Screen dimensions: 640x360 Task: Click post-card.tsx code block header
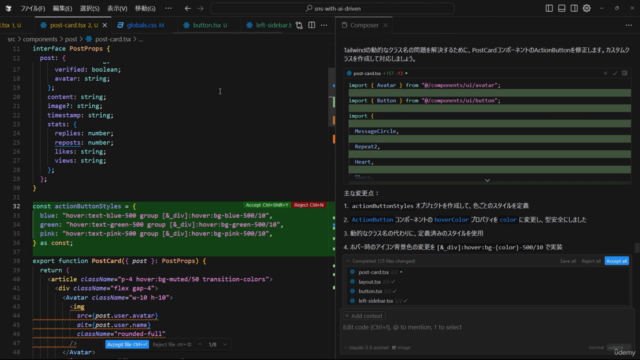tap(487, 73)
